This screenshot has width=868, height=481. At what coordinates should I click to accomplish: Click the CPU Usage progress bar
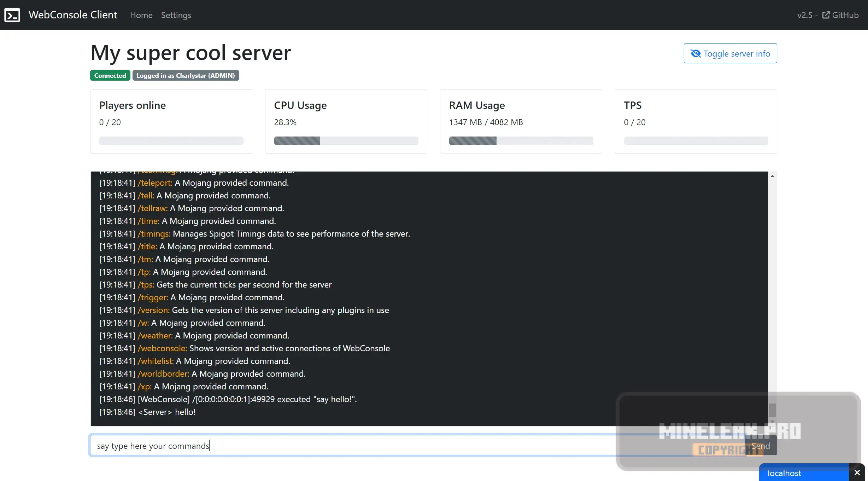346,141
